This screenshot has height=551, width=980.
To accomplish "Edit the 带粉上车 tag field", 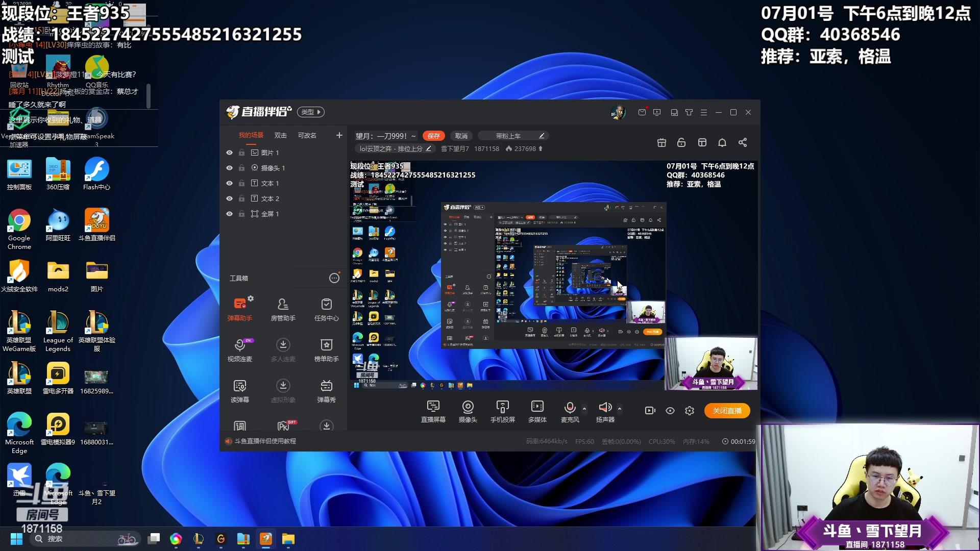I will 513,136.
